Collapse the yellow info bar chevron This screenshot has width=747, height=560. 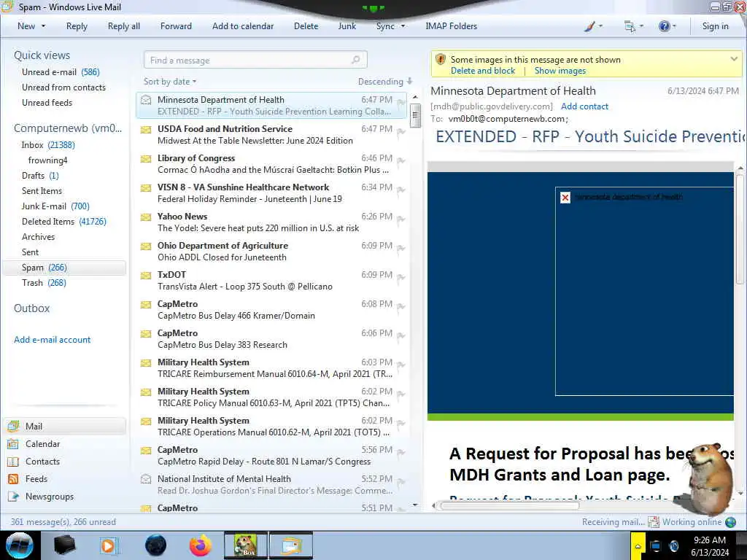pos(734,59)
